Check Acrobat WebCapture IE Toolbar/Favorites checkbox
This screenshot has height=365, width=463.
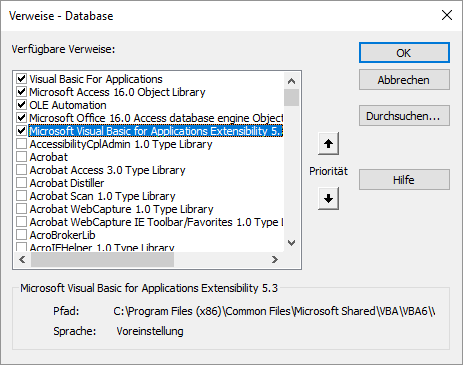pyautogui.click(x=22, y=222)
